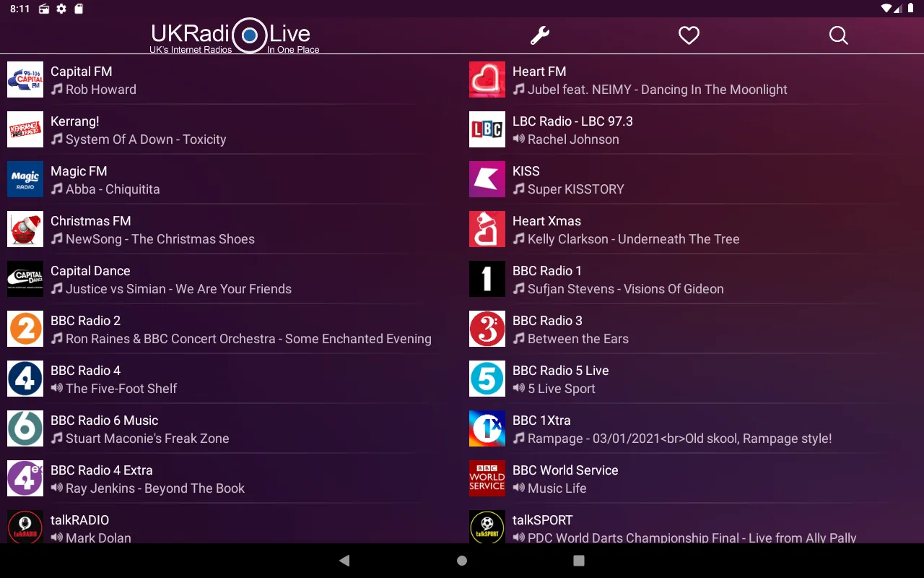Screen dimensions: 924x578
Task: Tap the BBC Radio 5 Live logo
Action: 487,379
